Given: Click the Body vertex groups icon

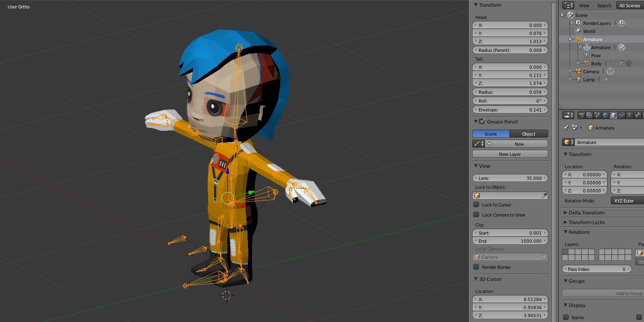Looking at the screenshot, I should click(x=629, y=63).
